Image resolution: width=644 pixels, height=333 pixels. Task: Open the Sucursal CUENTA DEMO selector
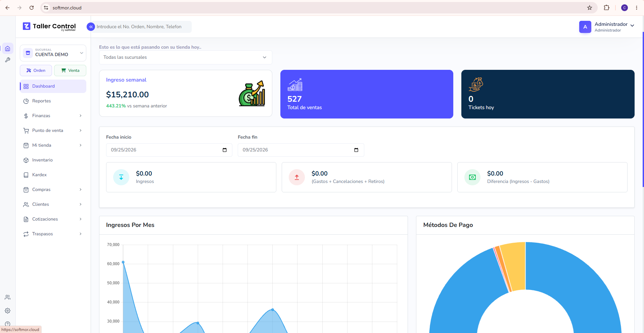(53, 53)
